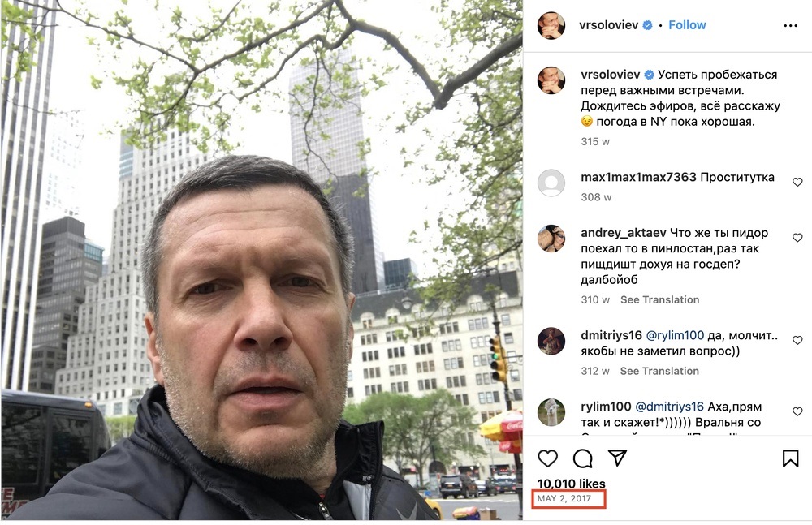Viewport: 812px width, 525px height.
Task: See Translation of andrey_aktaev comment
Action: [659, 299]
